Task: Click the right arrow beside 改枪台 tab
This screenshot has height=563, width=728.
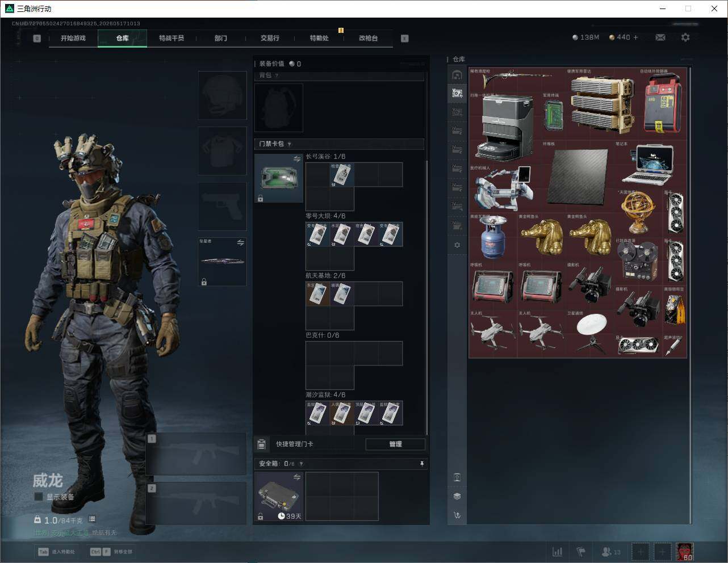Action: (x=405, y=39)
